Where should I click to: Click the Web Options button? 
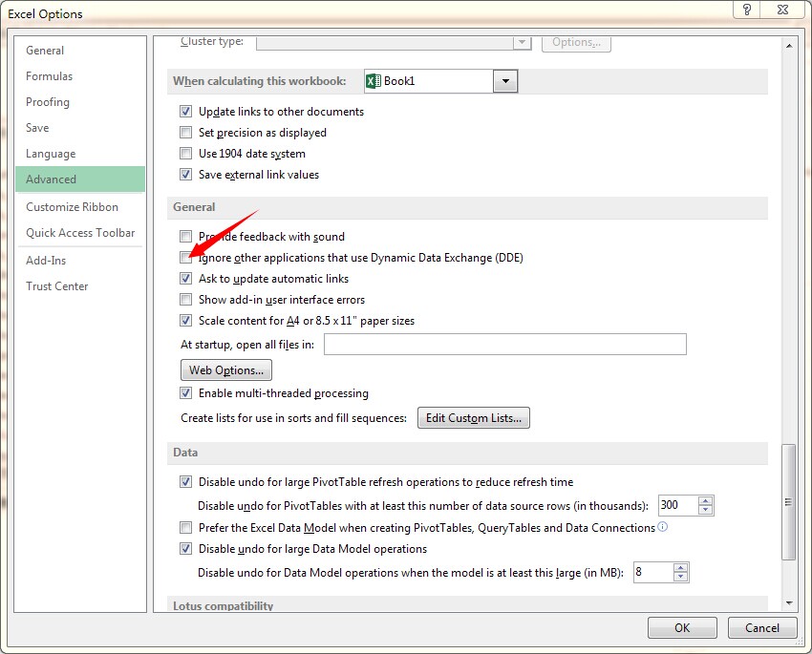pos(226,369)
